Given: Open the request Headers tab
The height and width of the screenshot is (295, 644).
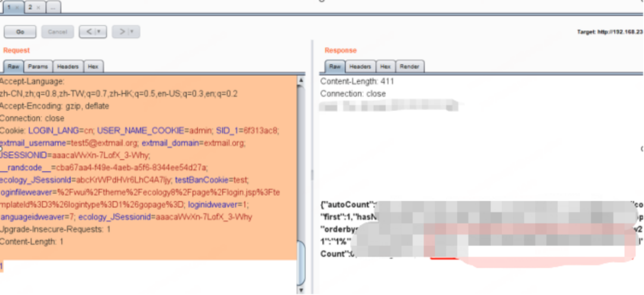Looking at the screenshot, I should point(68,67).
